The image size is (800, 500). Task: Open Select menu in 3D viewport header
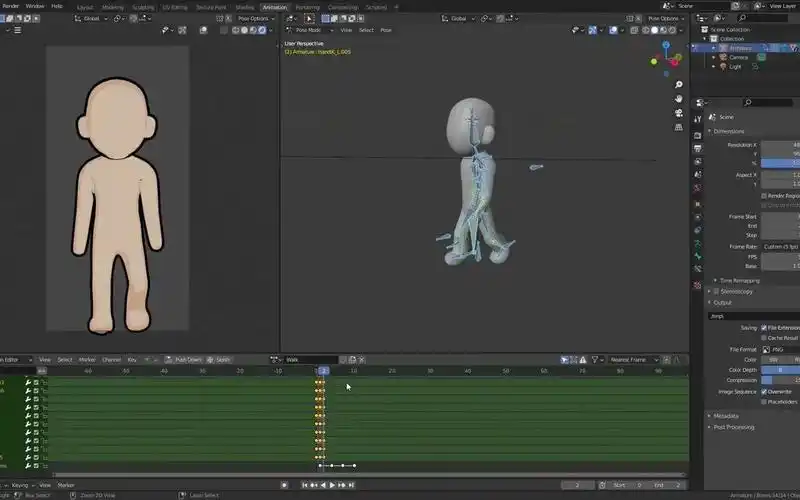point(366,30)
